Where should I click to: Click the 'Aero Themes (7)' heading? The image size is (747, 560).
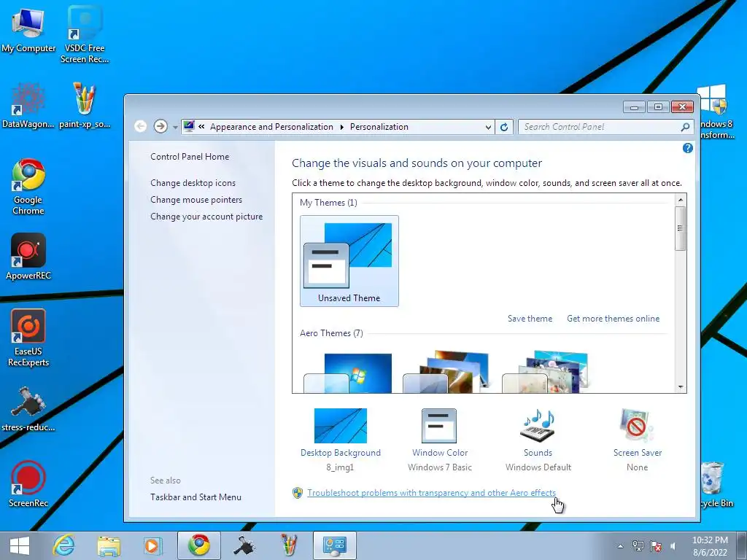(x=331, y=332)
